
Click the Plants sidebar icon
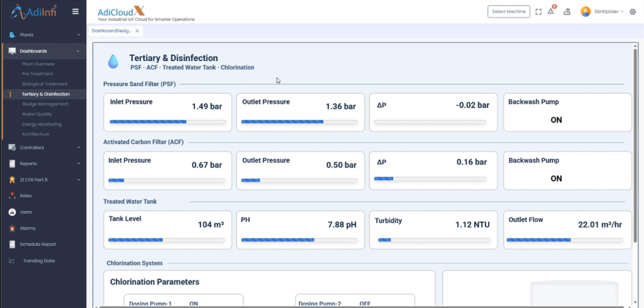coord(12,35)
